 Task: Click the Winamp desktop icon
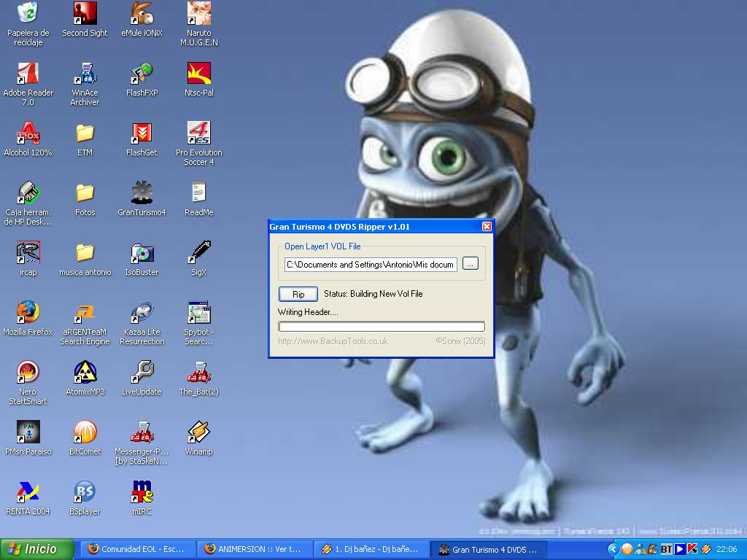click(x=198, y=432)
